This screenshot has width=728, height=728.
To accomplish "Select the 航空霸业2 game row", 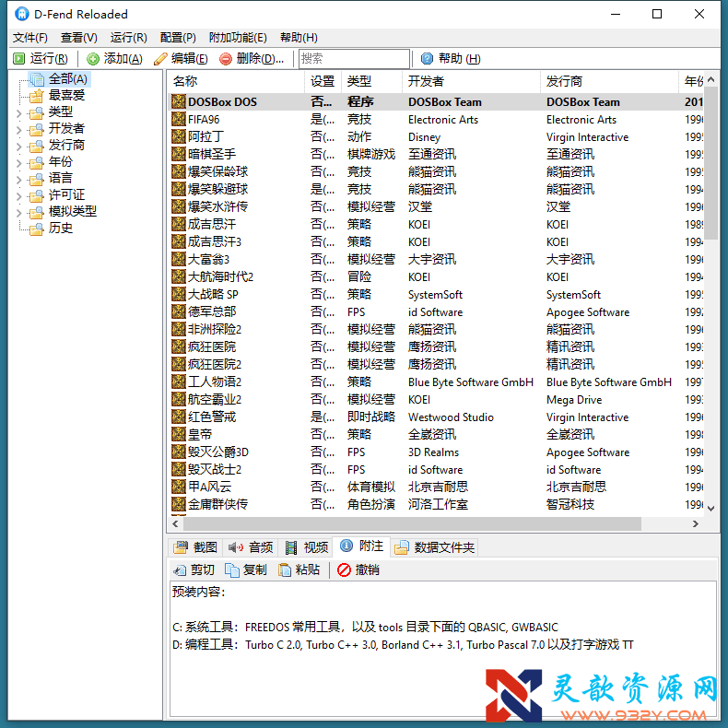I will point(435,399).
